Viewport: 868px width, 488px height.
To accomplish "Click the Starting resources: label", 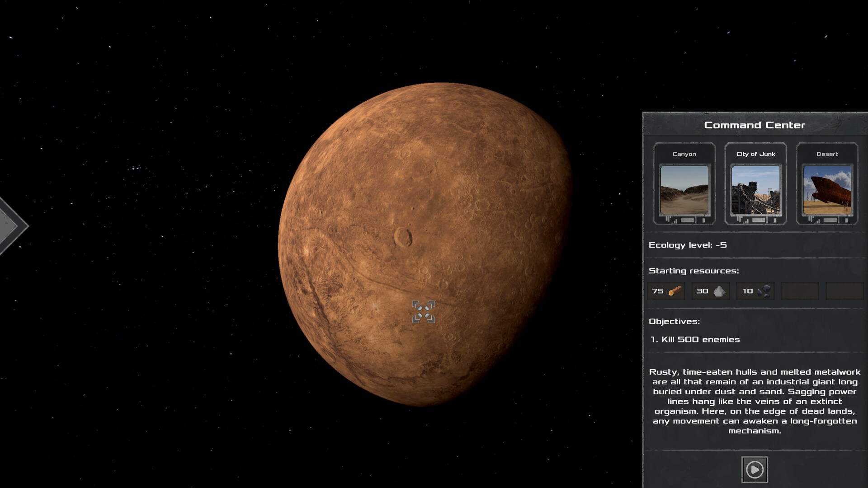I will [693, 271].
